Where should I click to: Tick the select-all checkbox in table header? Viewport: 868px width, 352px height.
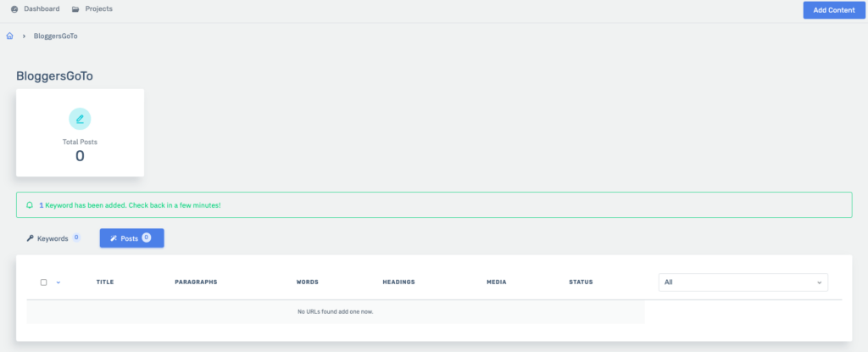(x=44, y=282)
